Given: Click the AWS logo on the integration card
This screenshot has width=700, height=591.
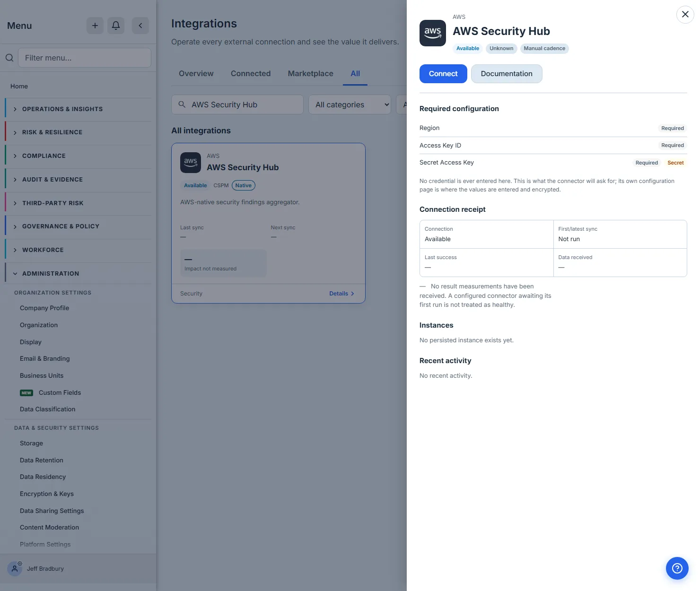Looking at the screenshot, I should click(191, 163).
